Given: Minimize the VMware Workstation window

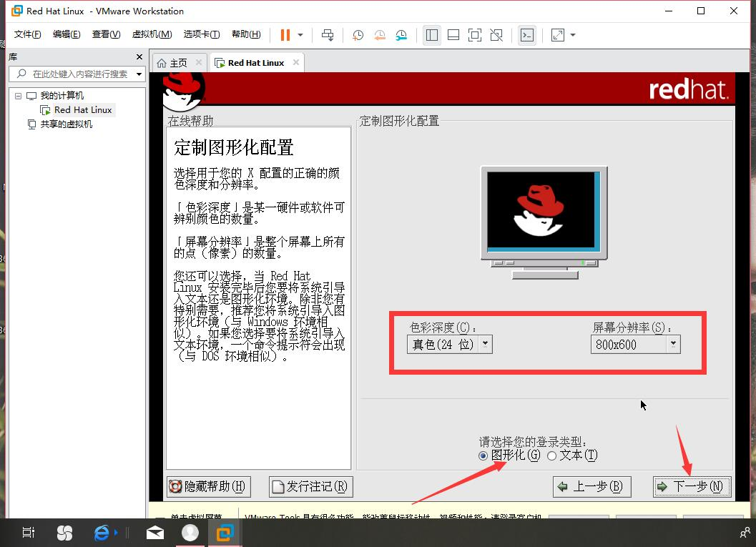Looking at the screenshot, I should click(669, 11).
